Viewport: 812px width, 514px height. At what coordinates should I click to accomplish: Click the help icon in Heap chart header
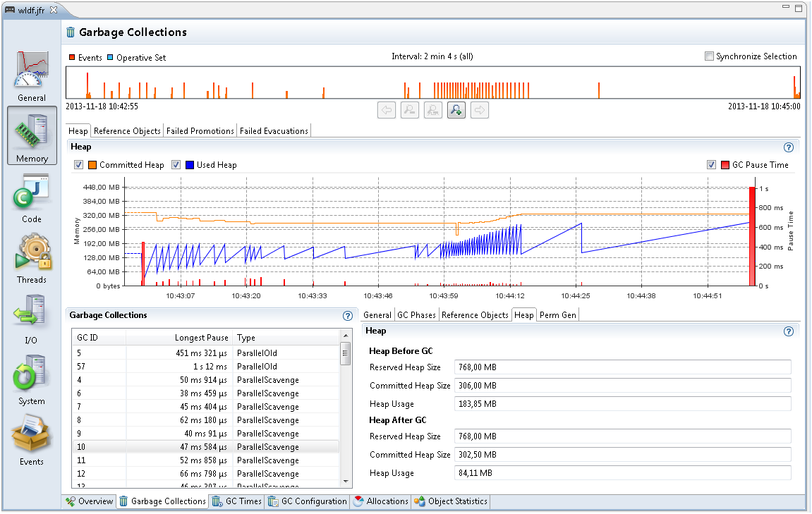[x=789, y=147]
